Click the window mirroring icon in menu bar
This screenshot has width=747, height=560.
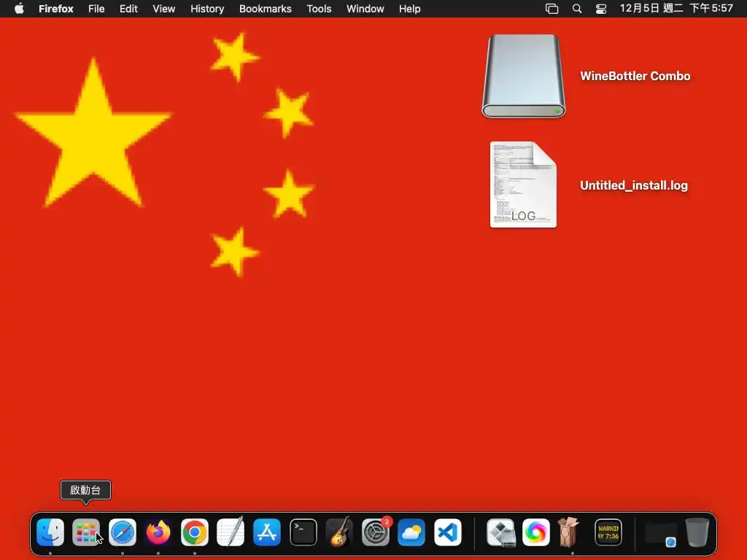pos(551,9)
